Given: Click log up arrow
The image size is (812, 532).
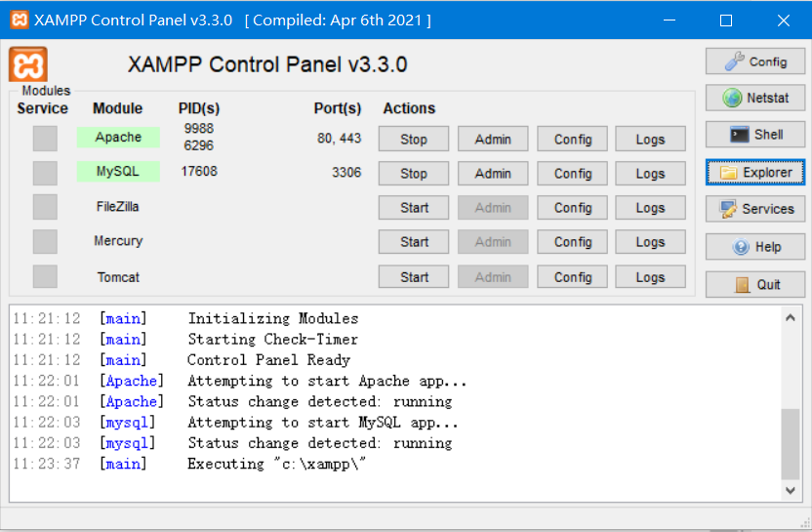Looking at the screenshot, I should (791, 317).
